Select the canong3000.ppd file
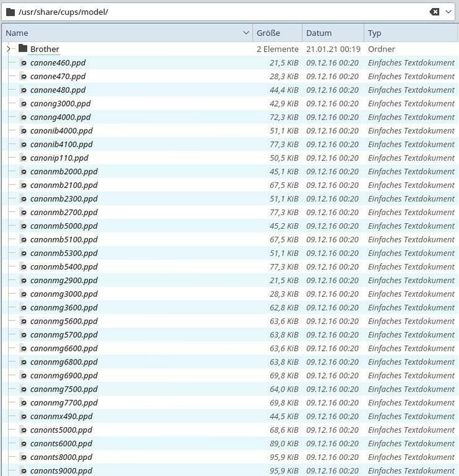The height and width of the screenshot is (476, 459). pos(60,104)
